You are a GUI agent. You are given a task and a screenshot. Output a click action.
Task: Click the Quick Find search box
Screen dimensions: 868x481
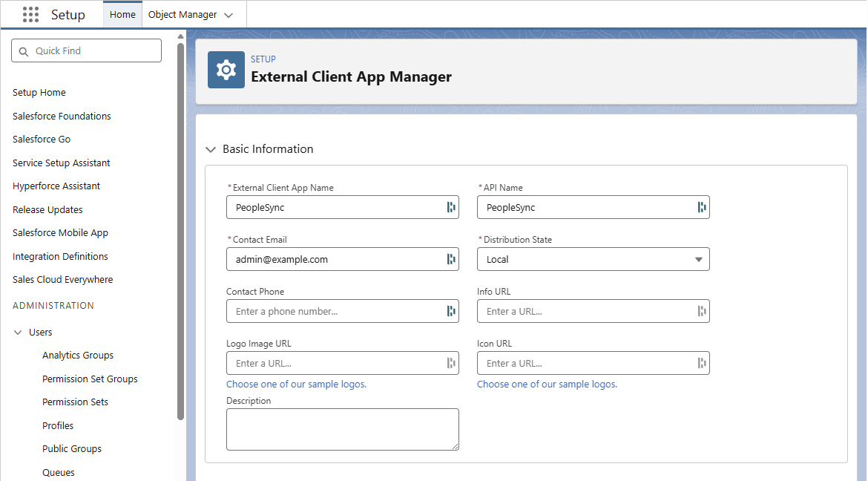tap(86, 50)
